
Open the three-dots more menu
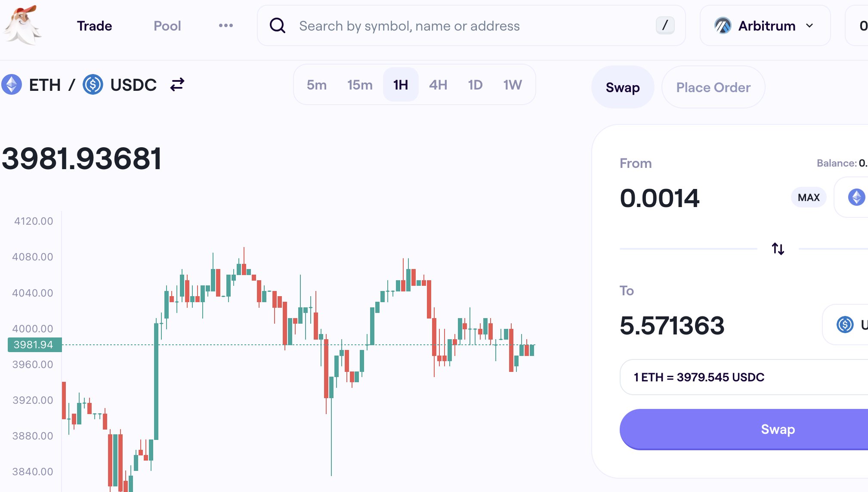click(x=225, y=26)
